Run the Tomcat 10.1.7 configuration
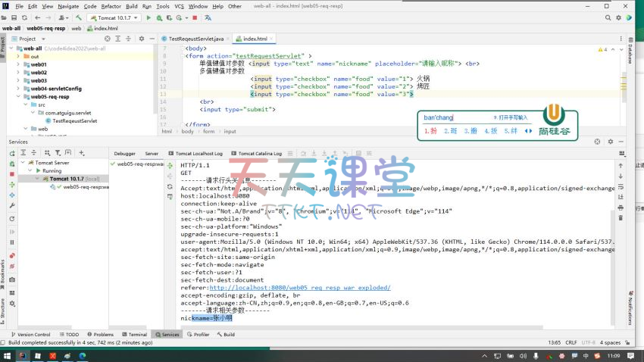Screen dimensions: 644x362 click(148, 17)
